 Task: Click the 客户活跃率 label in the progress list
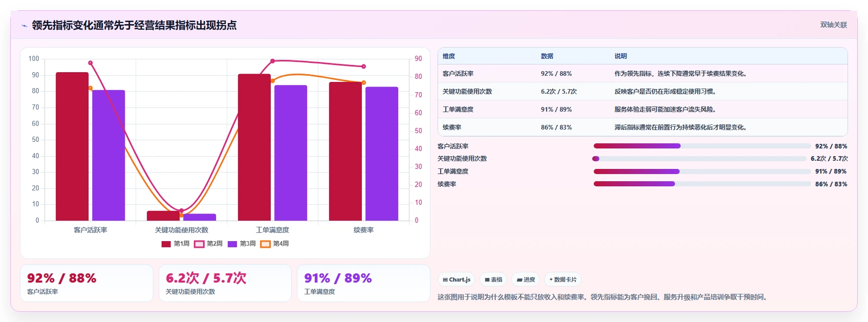click(453, 146)
